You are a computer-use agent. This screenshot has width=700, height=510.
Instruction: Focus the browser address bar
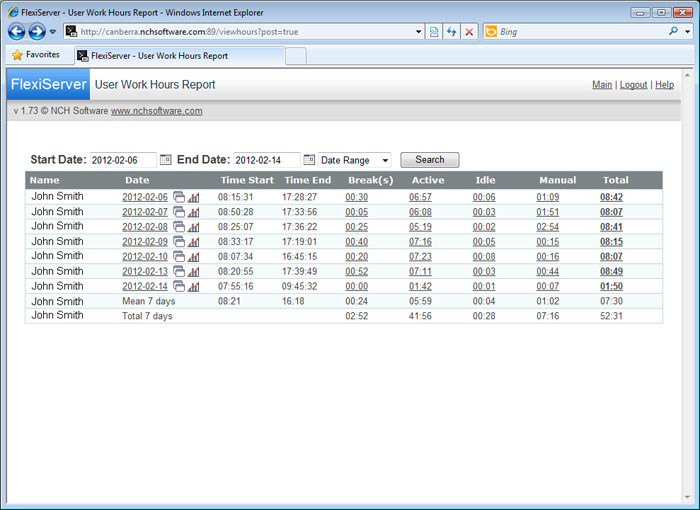(246, 32)
